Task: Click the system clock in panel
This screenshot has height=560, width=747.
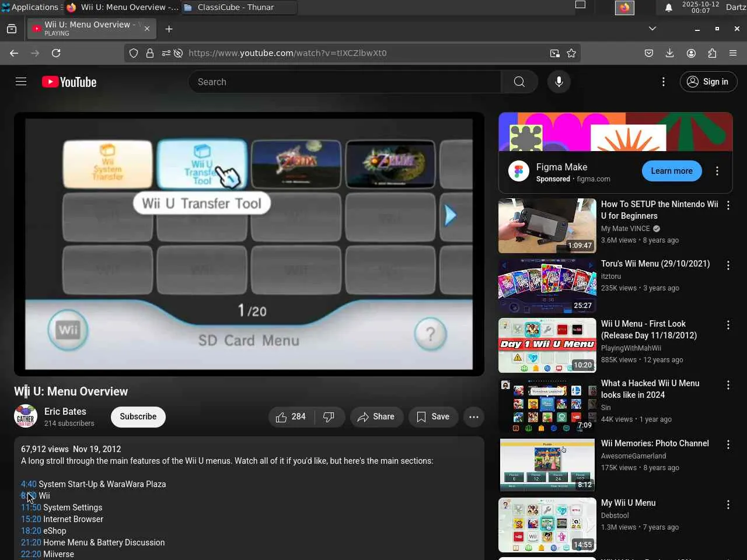Action: pos(701,7)
